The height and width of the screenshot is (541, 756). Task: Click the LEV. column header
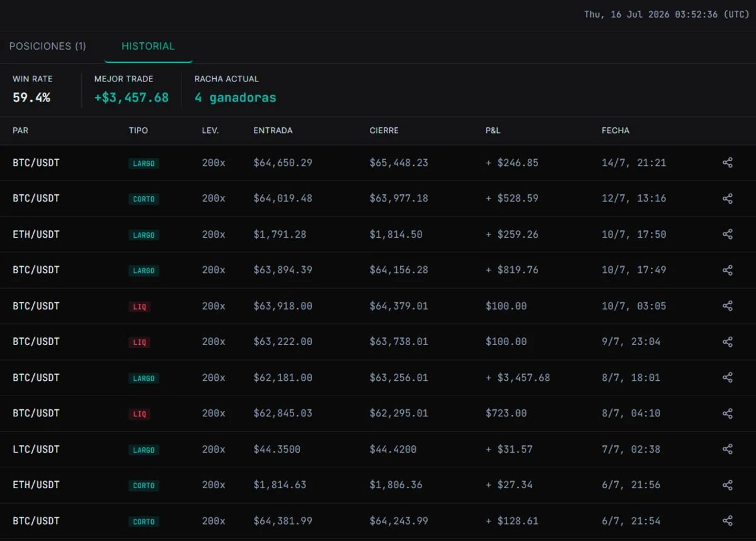pos(210,131)
